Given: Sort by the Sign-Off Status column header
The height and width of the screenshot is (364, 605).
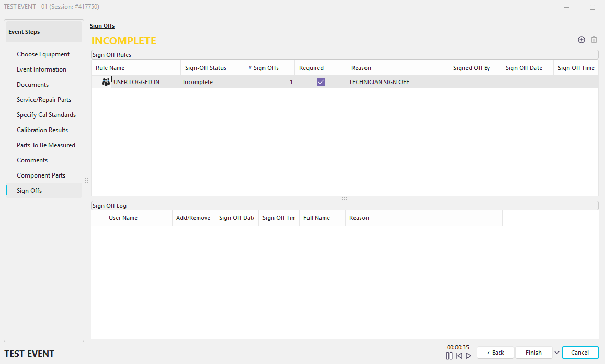Looking at the screenshot, I should pyautogui.click(x=206, y=68).
